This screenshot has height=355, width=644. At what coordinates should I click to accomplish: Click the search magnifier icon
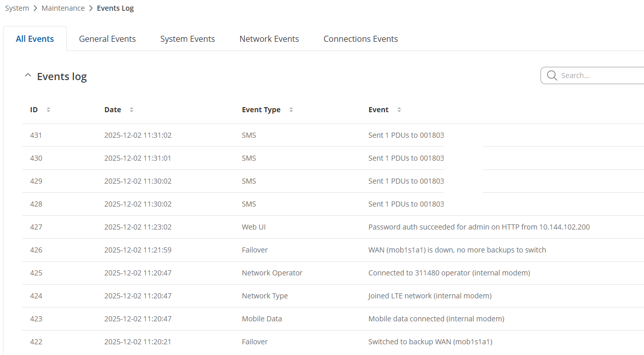click(552, 75)
